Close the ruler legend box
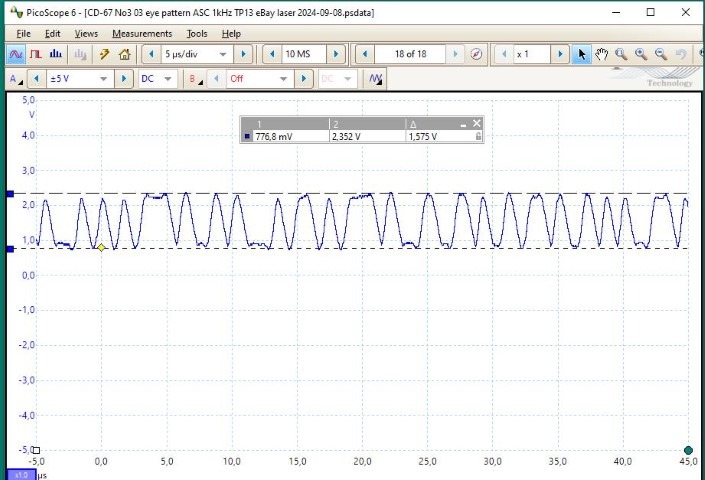The width and height of the screenshot is (705, 480). [x=477, y=123]
